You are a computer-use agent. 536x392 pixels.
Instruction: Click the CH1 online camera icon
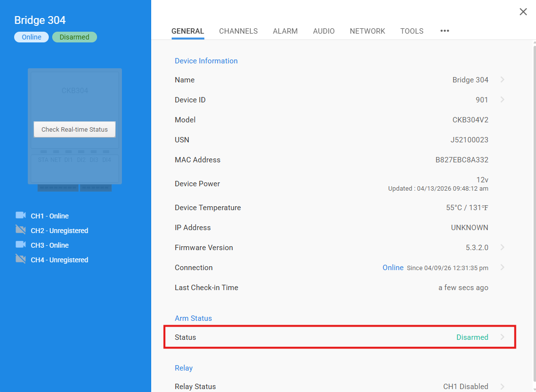click(20, 216)
